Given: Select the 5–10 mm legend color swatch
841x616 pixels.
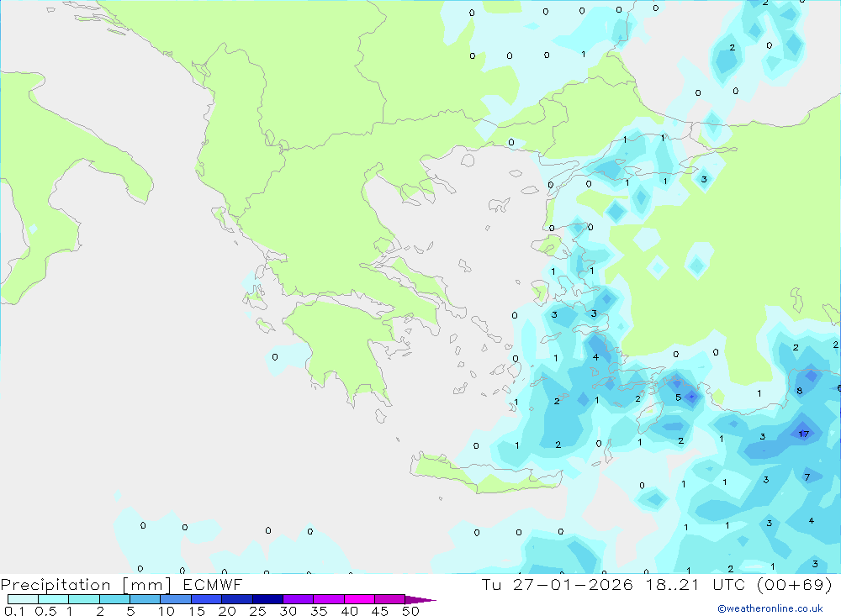Looking at the screenshot, I should tap(145, 599).
